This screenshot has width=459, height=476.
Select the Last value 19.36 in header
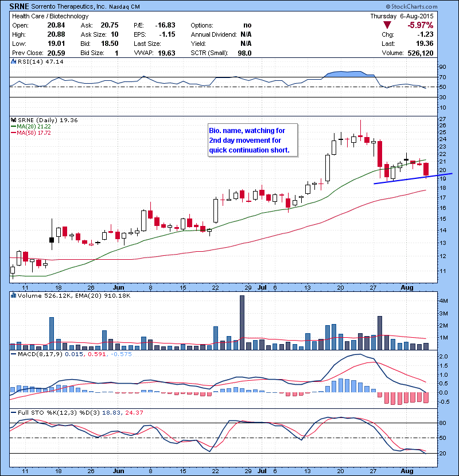pyautogui.click(x=425, y=44)
